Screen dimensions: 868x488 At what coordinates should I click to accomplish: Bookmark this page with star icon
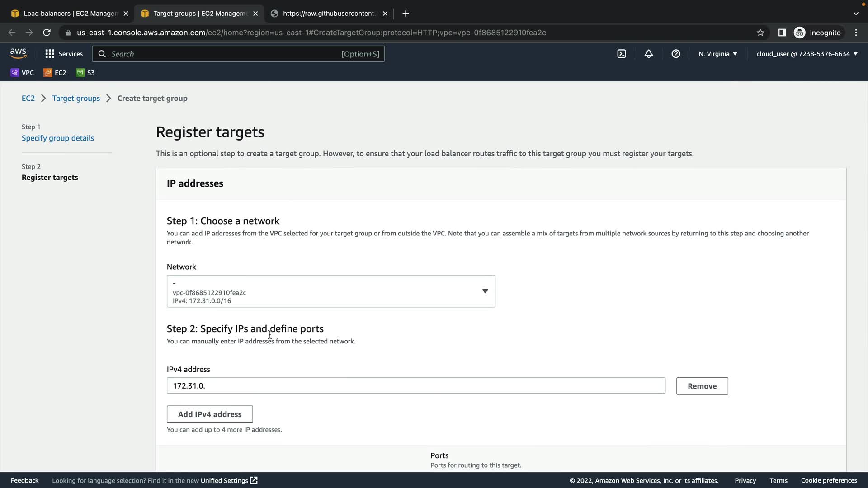760,33
